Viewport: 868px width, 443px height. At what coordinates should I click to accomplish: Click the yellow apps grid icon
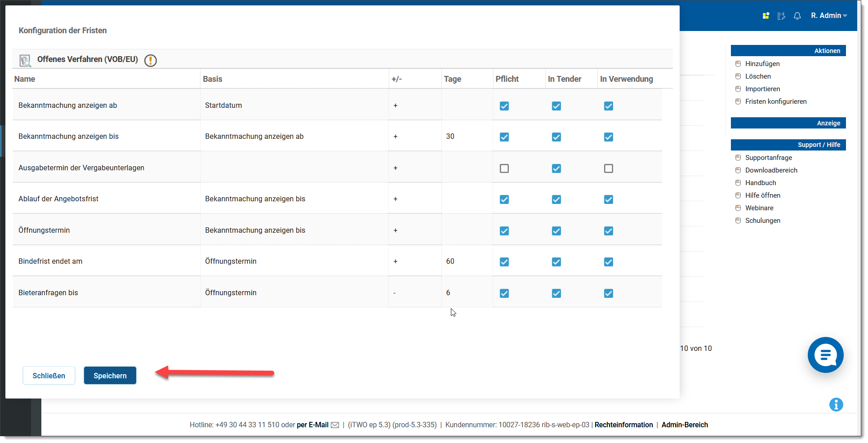[766, 16]
